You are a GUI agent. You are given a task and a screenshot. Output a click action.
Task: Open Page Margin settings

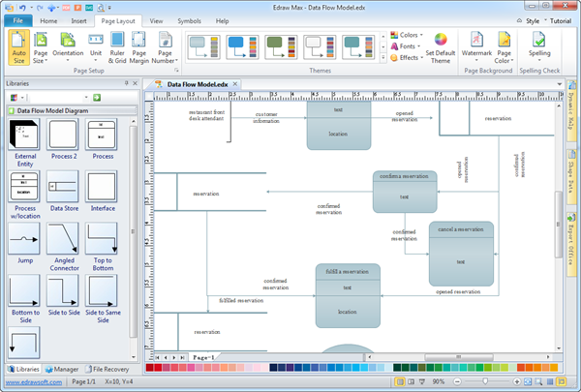139,47
